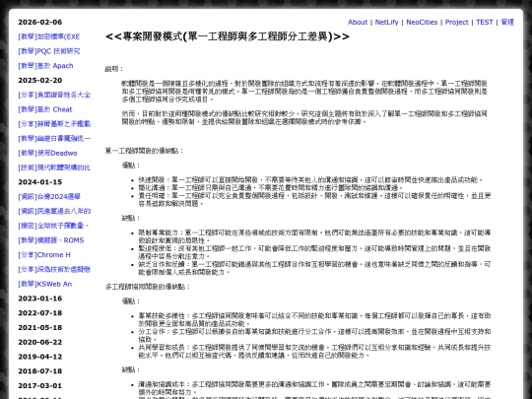Open the [分享] 技術於虛擬 article link
532x399 pixels.
[54, 269]
